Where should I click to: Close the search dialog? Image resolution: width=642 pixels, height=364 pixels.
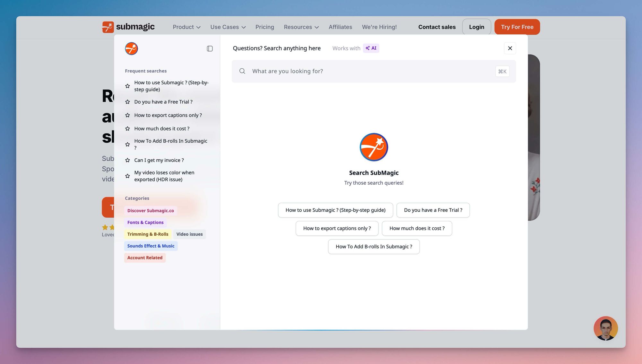pyautogui.click(x=510, y=48)
